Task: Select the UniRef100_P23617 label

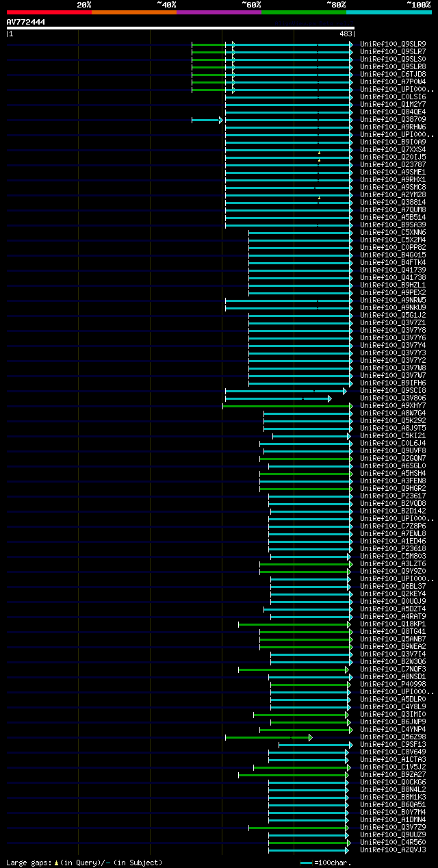Action: [393, 496]
